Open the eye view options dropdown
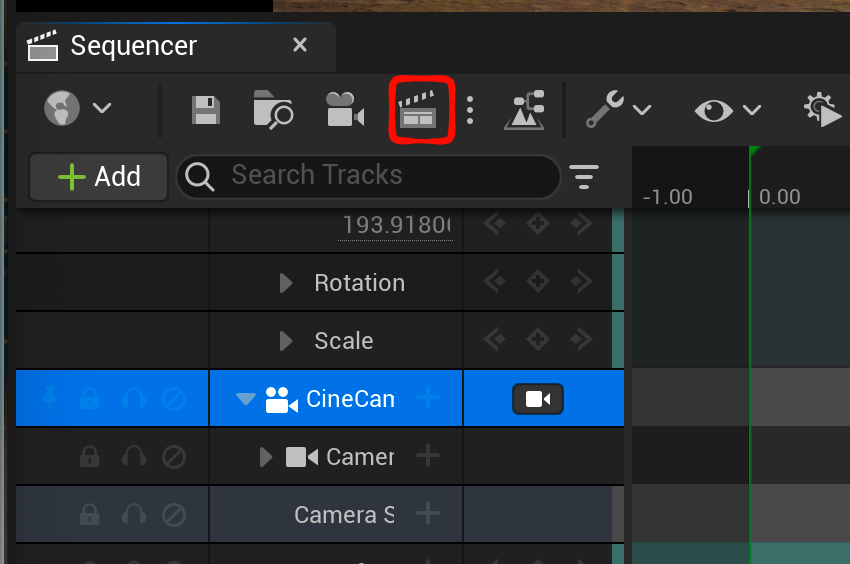Screen dimensions: 850x564 click(727, 109)
